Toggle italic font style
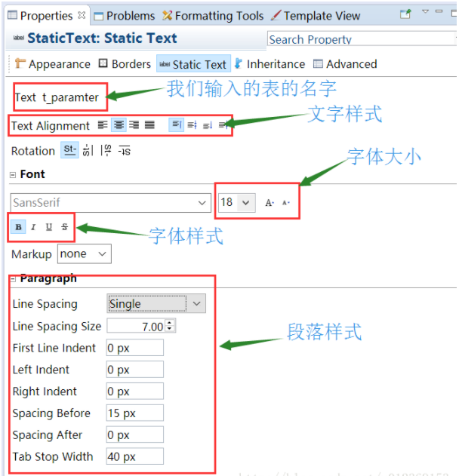Image resolution: width=462 pixels, height=476 pixels. (x=33, y=227)
